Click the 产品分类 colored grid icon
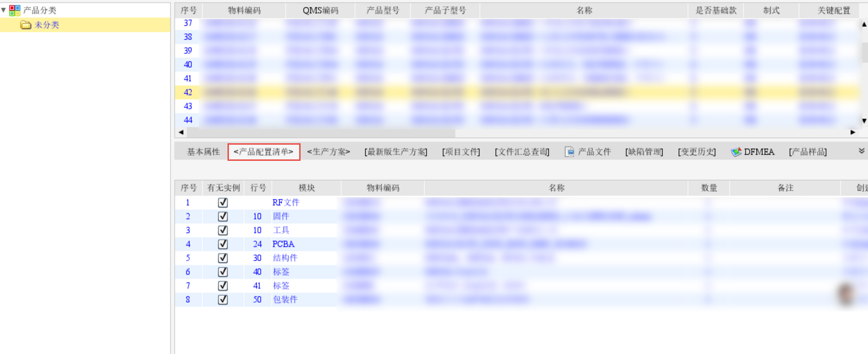Viewport: 868px width, 354px height. 15,10
